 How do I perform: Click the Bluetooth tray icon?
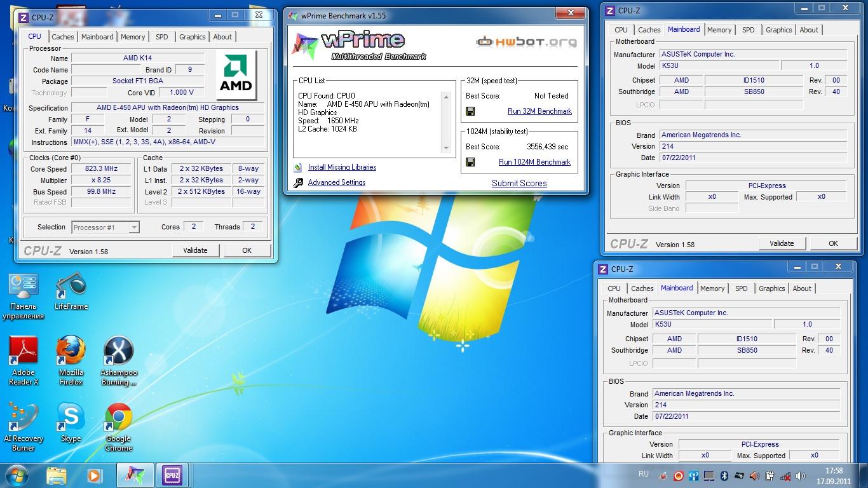click(724, 475)
